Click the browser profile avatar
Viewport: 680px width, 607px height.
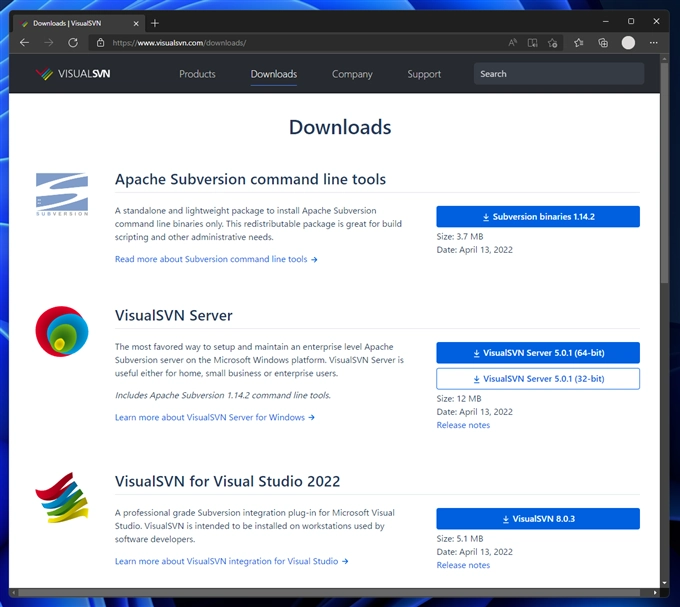(628, 42)
